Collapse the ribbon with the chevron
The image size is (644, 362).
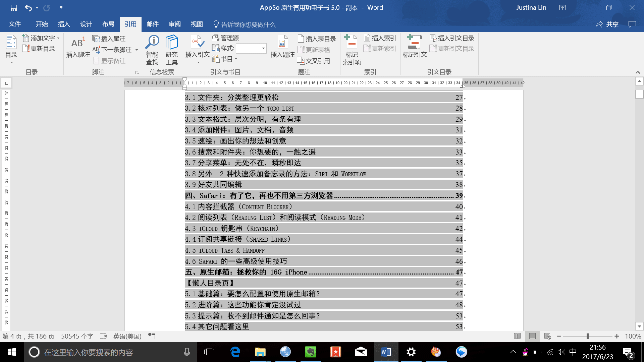tap(638, 72)
